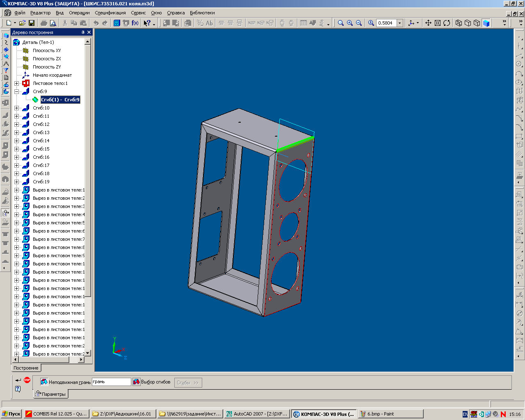525x420 pixels.
Task: Click the red STOP abort command icon
Action: (x=27, y=380)
